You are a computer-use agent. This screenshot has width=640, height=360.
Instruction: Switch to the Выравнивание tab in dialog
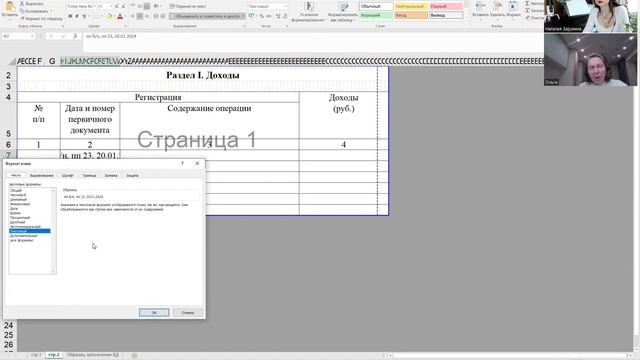(x=42, y=176)
